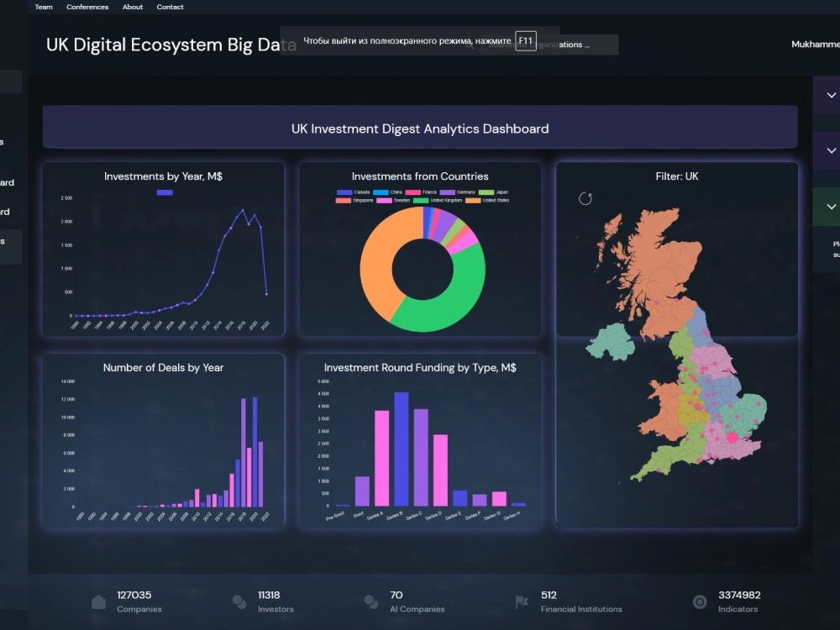Click the Filter: UK heading
This screenshot has height=630, width=840.
pos(677,176)
